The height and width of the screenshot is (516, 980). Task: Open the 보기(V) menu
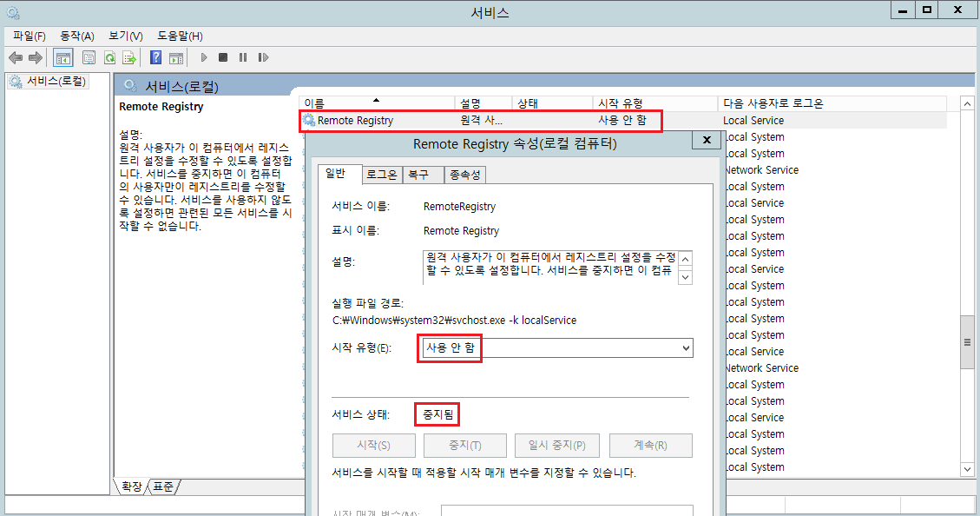click(126, 36)
